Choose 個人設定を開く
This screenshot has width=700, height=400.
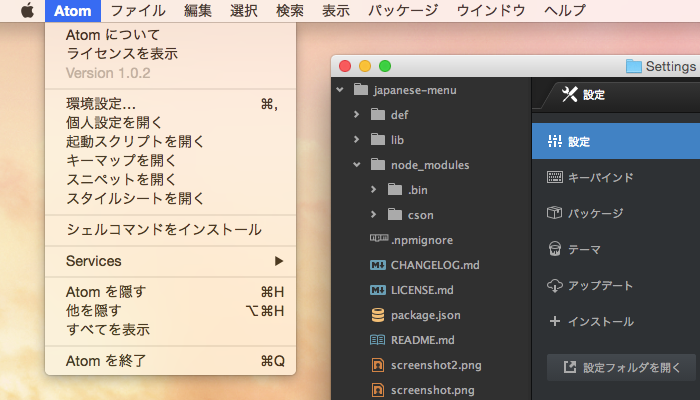(x=171, y=123)
